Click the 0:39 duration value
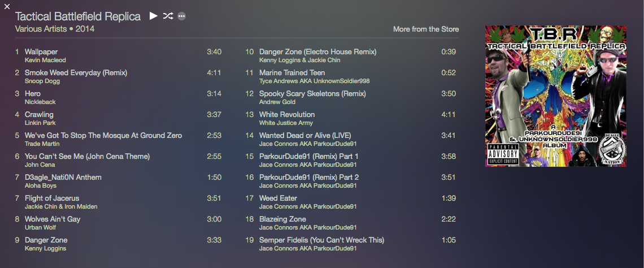The image size is (644, 268). pyautogui.click(x=449, y=52)
